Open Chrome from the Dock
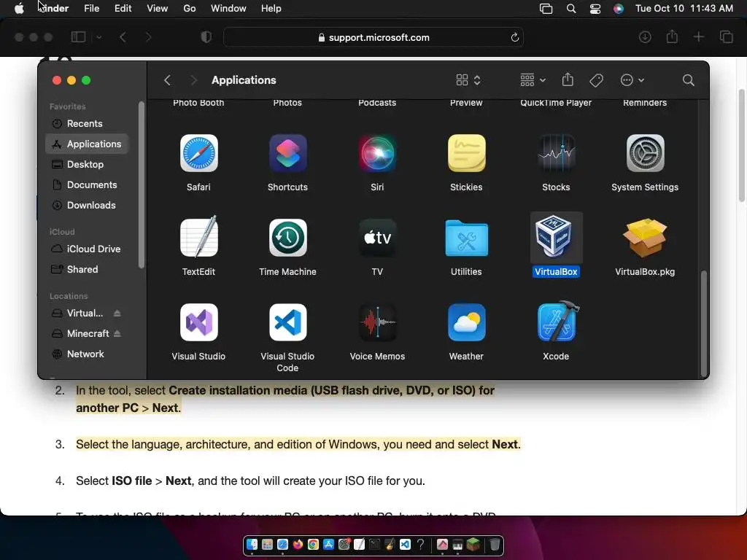This screenshot has width=747, height=560. [x=313, y=544]
